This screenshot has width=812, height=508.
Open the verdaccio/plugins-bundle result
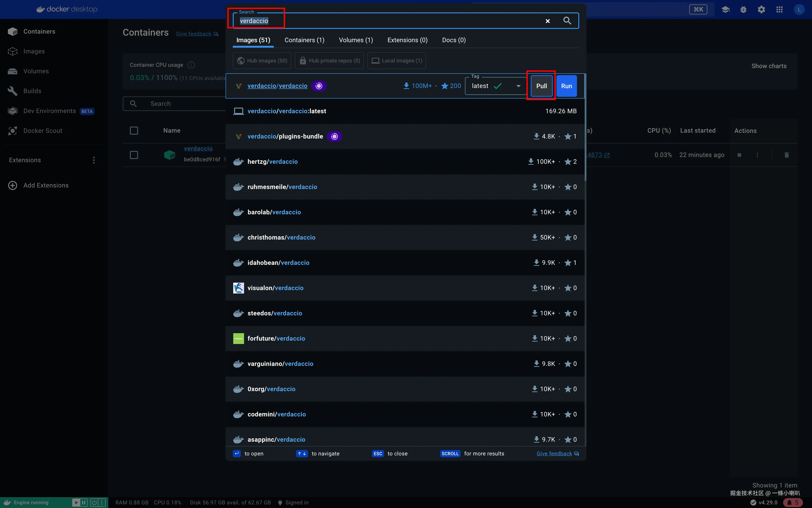285,136
